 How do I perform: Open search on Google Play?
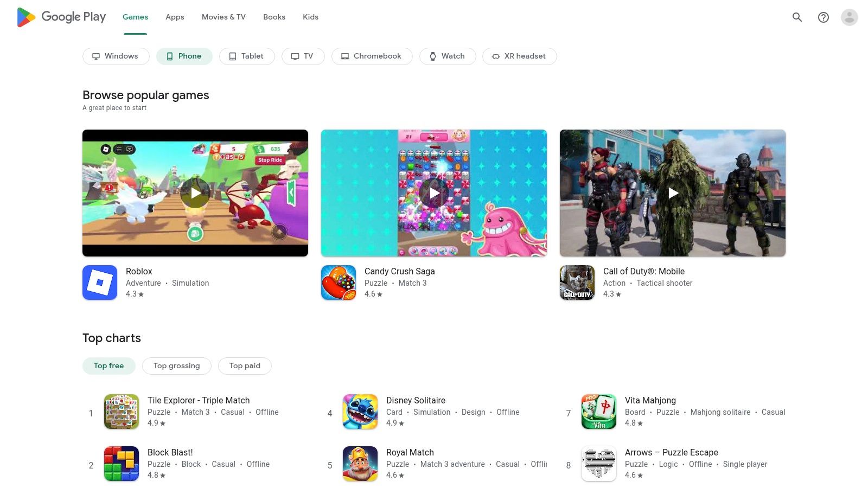(797, 17)
